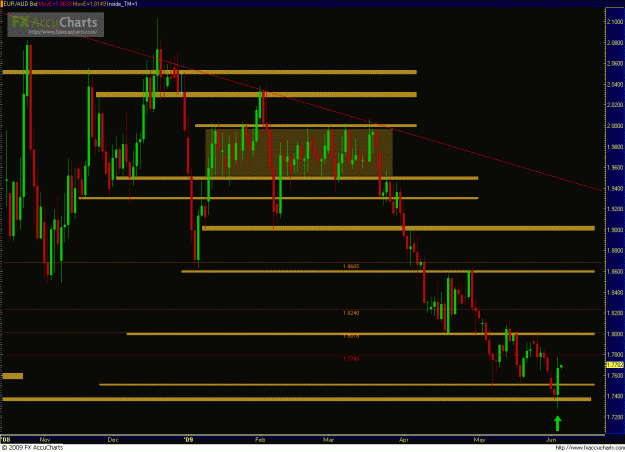This screenshot has height=452, width=625.
Task: Click the © 2009 FX AccuCharts copyright text
Action: (33, 448)
